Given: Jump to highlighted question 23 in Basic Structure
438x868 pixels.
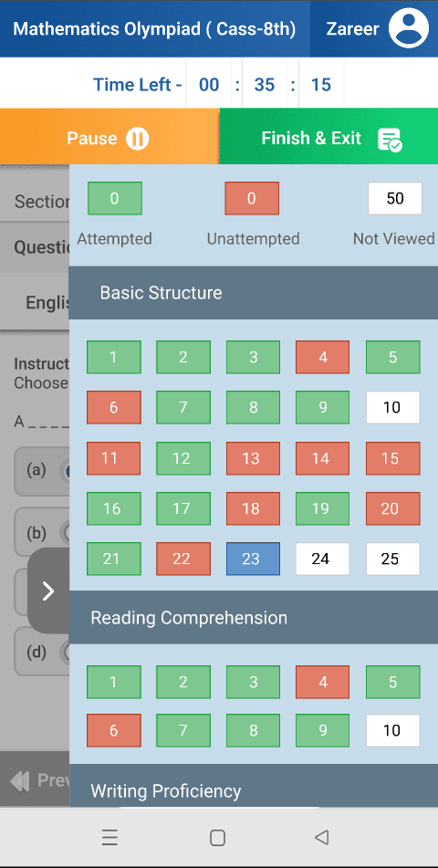Looking at the screenshot, I should [253, 559].
